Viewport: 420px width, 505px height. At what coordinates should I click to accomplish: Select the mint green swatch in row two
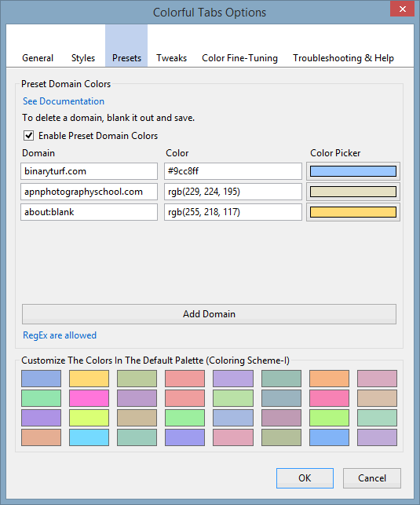click(41, 398)
